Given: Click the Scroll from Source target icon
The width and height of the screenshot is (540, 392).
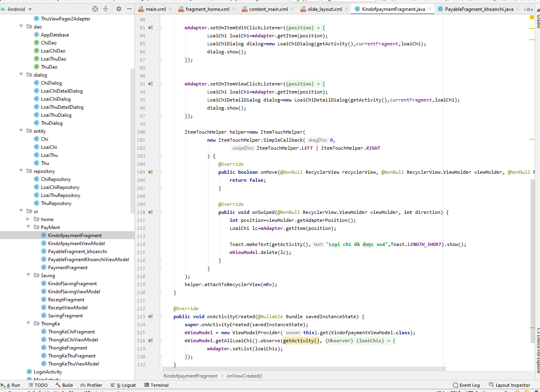Looking at the screenshot, I should coord(95,9).
